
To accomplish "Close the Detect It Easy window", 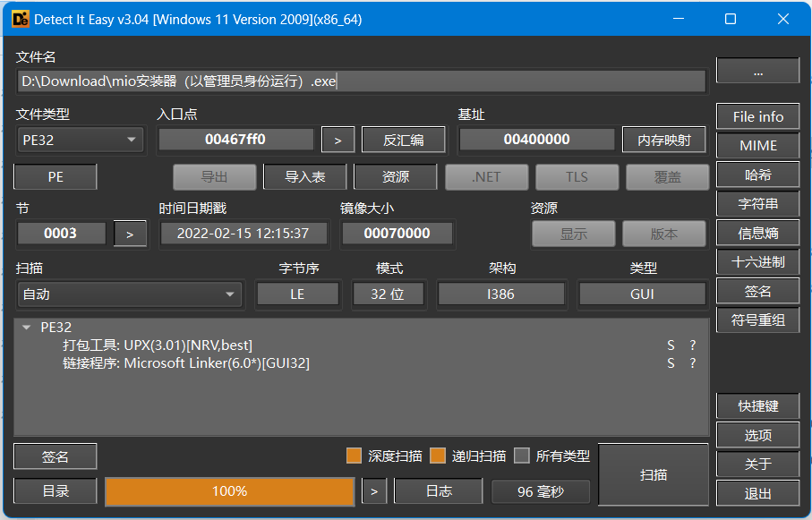I will coord(783,19).
